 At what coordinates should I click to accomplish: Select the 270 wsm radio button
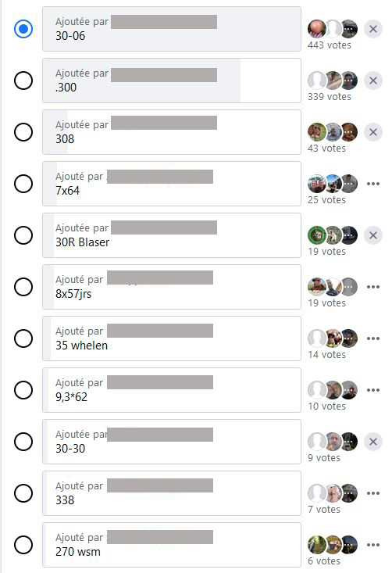click(23, 545)
